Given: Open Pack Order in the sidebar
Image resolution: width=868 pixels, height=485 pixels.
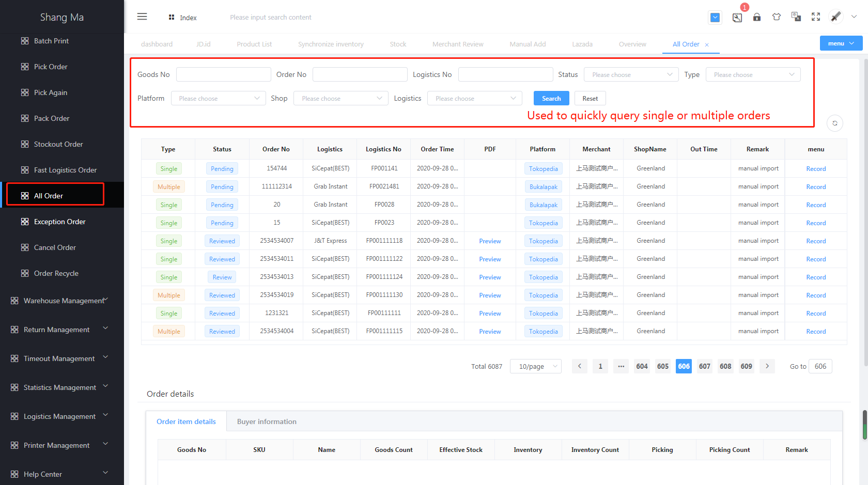Looking at the screenshot, I should [52, 118].
